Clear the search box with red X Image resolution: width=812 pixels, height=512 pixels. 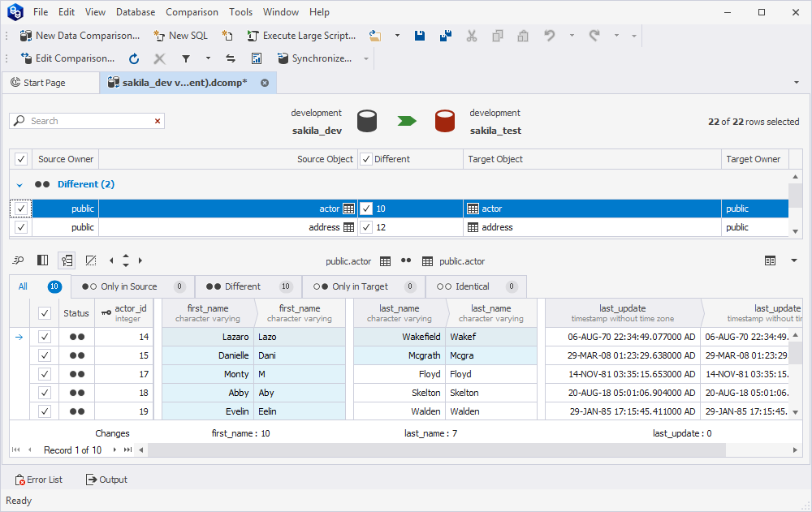pyautogui.click(x=158, y=121)
